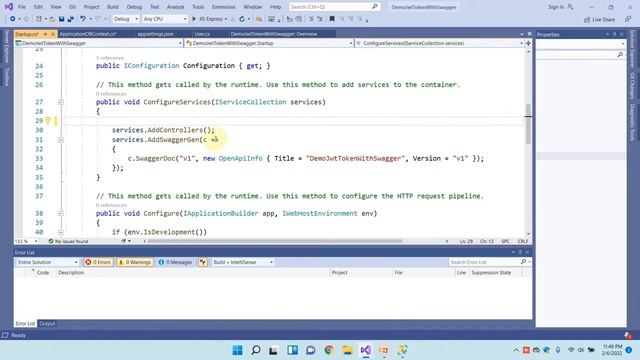Switch to the DemoJwtTokenWithSwagger Overview tab
Image resolution: width=640 pixels, height=360 pixels.
(273, 34)
